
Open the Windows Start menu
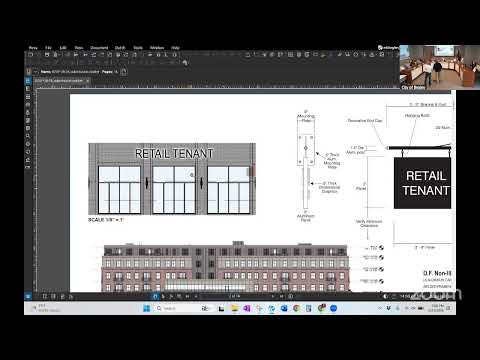[x=146, y=308]
